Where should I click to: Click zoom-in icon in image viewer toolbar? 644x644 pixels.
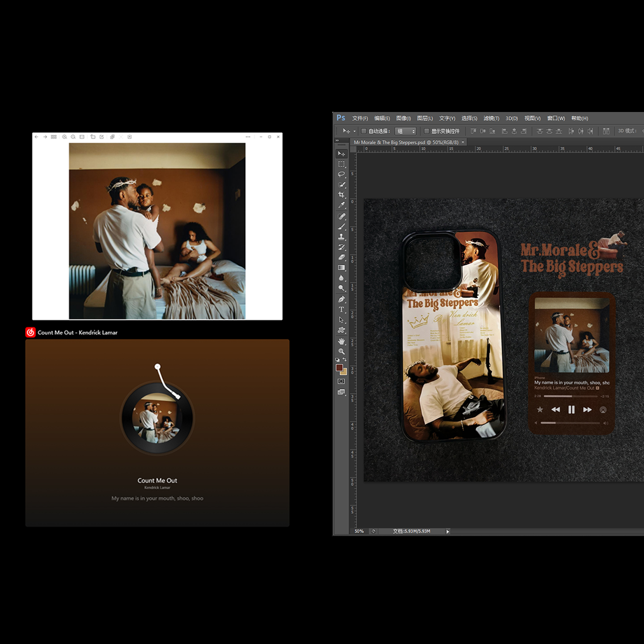tap(65, 137)
